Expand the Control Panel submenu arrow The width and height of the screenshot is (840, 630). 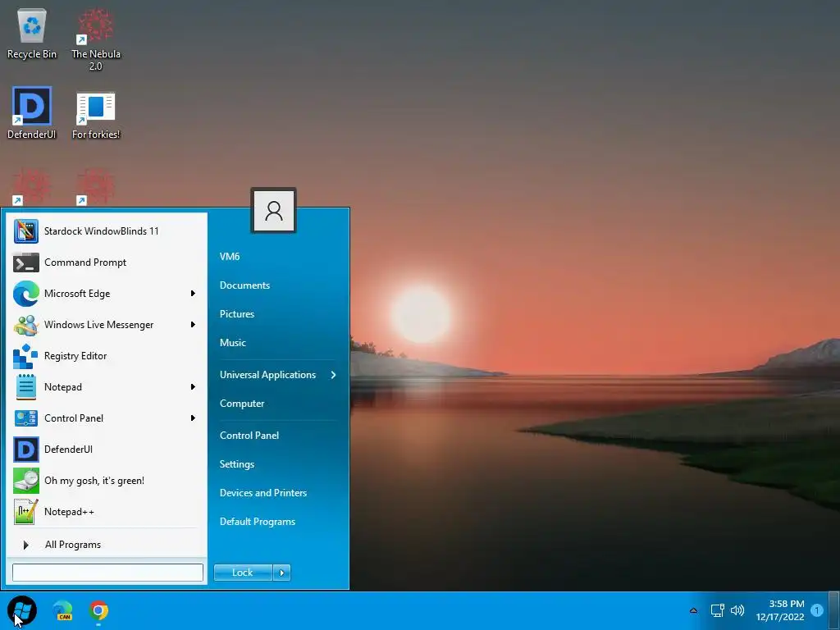click(193, 418)
